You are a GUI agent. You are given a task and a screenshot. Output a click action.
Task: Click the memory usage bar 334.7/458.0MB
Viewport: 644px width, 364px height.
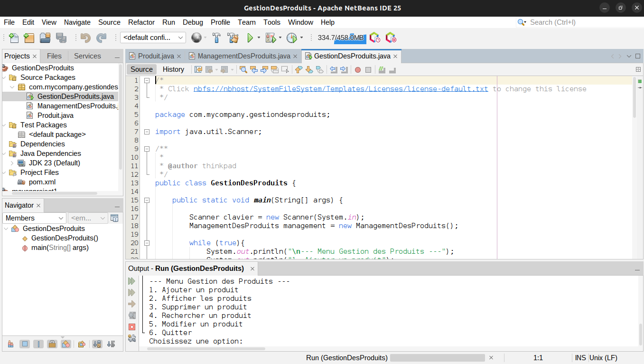pos(341,38)
